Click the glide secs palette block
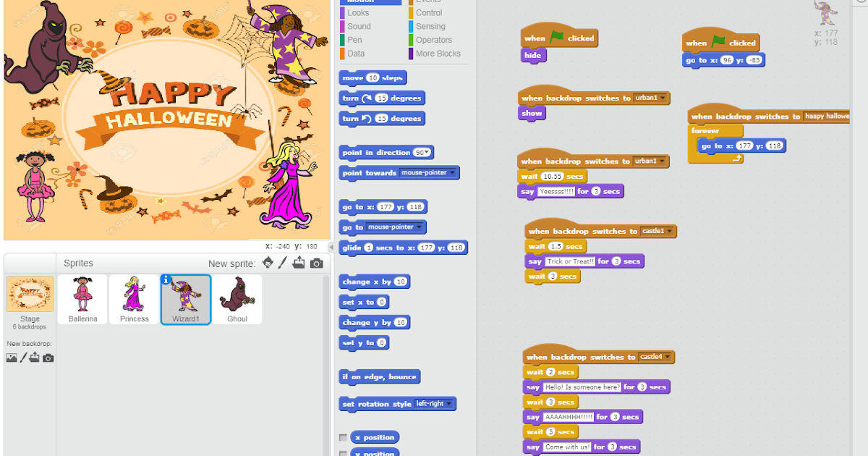This screenshot has height=456, width=868. pyautogui.click(x=404, y=248)
